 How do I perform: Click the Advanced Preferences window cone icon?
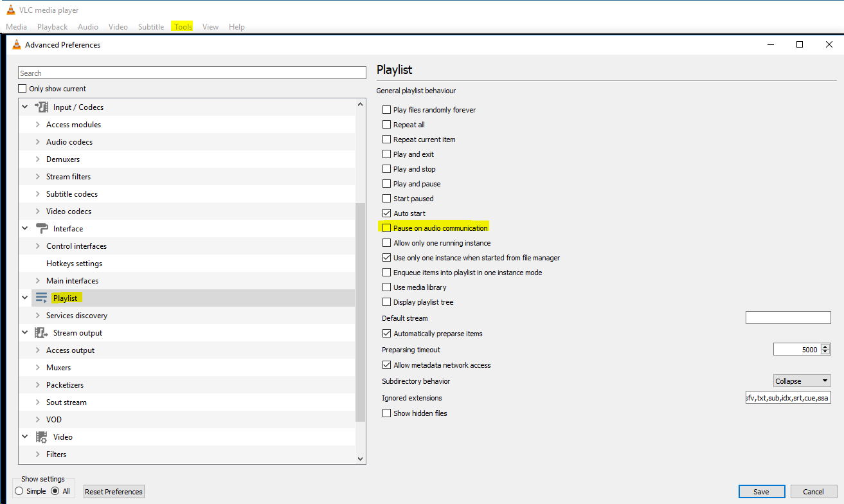coord(17,45)
